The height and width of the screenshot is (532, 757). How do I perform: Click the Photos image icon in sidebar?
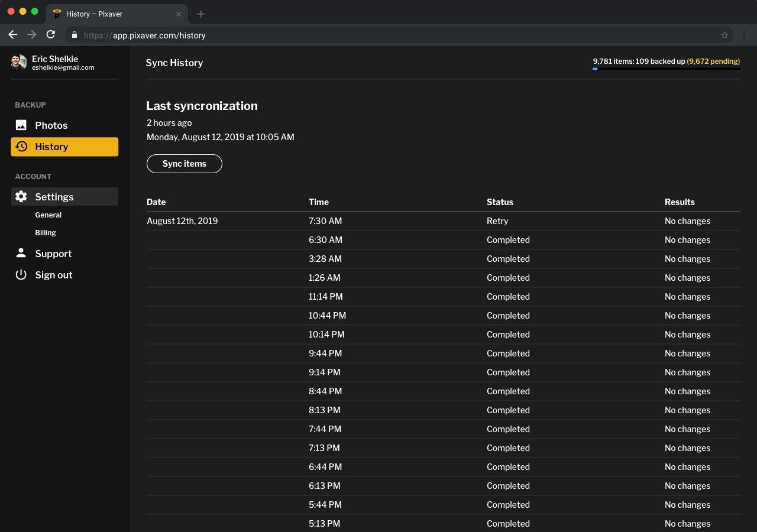pos(21,125)
